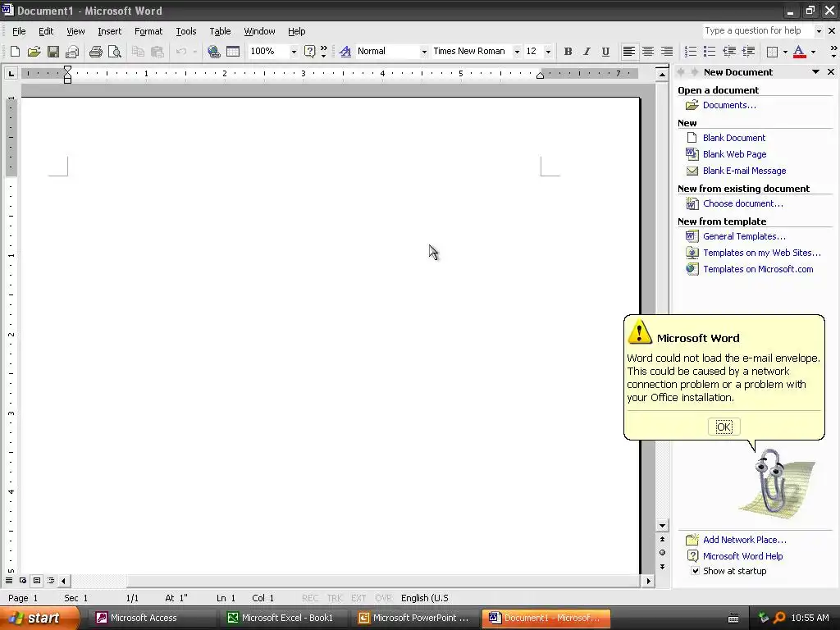Image resolution: width=840 pixels, height=630 pixels.
Task: Click the Decrease Indent icon
Action: (x=729, y=52)
